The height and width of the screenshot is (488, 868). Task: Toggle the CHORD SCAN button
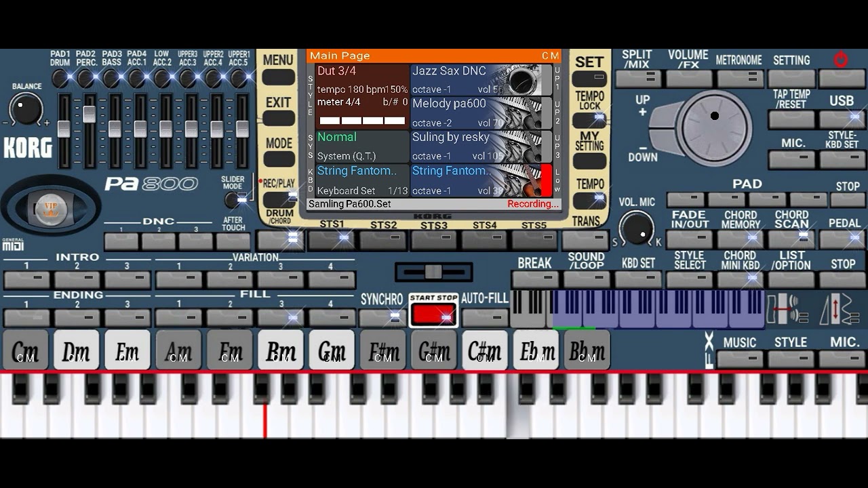tap(791, 239)
